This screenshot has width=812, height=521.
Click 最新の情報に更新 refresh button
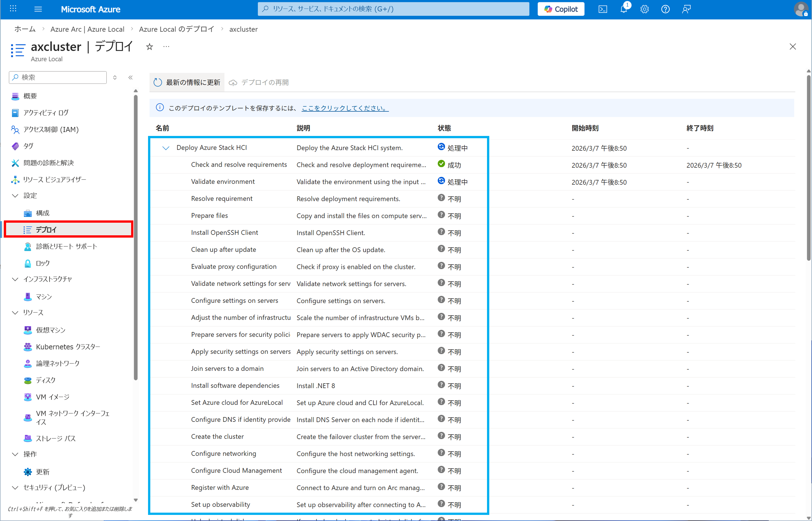click(187, 83)
